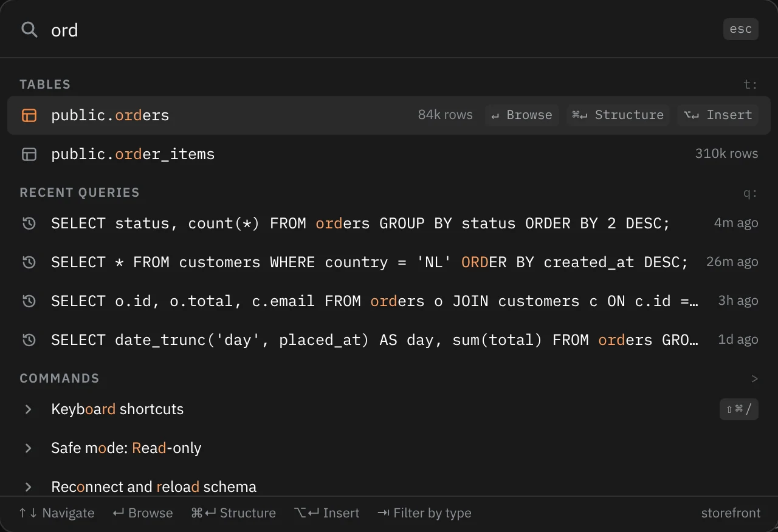Click the '310k rows' count
This screenshot has height=532, width=778.
tap(726, 154)
